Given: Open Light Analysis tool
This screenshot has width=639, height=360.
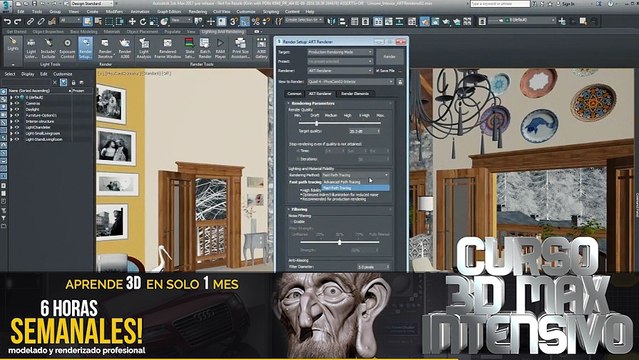Looking at the screenshot, I should pyautogui.click(x=144, y=49).
